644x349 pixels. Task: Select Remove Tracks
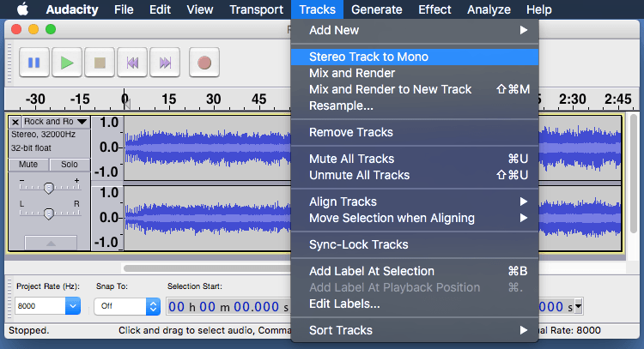click(415, 132)
